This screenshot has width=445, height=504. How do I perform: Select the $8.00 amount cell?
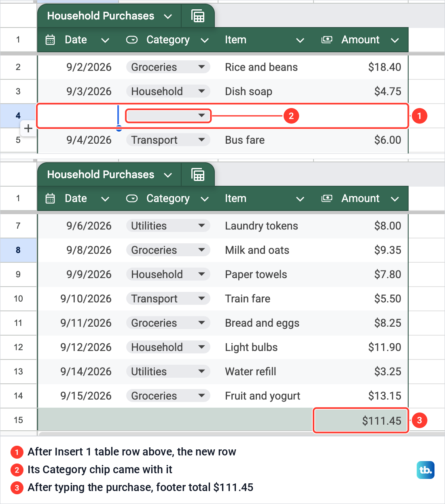pyautogui.click(x=361, y=226)
